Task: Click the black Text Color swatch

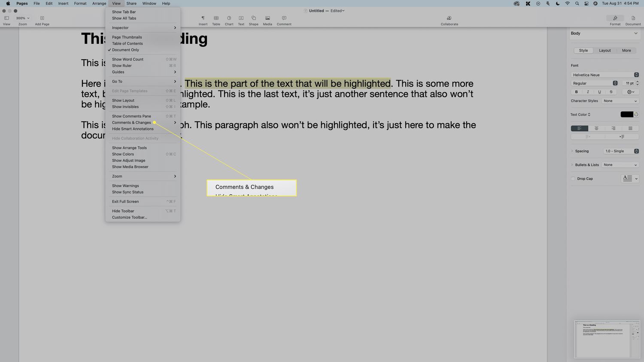Action: pyautogui.click(x=626, y=115)
